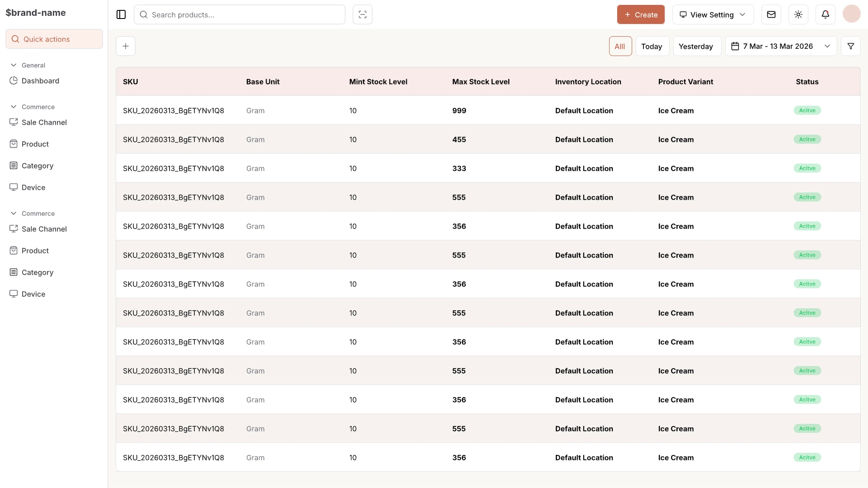868x488 pixels.
Task: Open the mail inbox icon
Action: [x=771, y=14]
